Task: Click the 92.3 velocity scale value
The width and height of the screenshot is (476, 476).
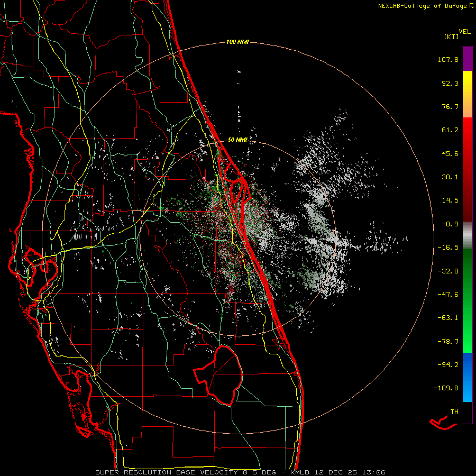Action: click(x=450, y=83)
